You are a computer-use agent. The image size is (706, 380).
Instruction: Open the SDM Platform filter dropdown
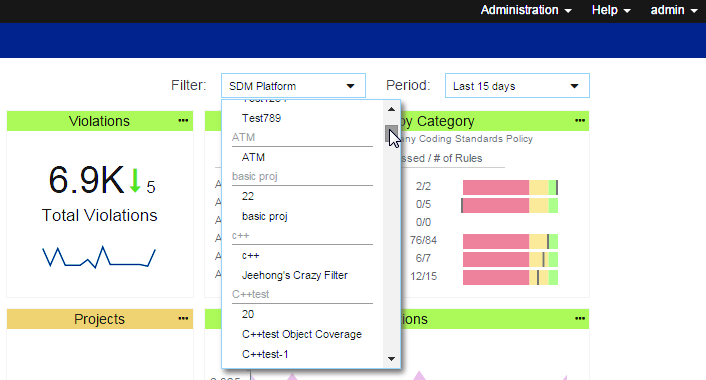[x=293, y=86]
